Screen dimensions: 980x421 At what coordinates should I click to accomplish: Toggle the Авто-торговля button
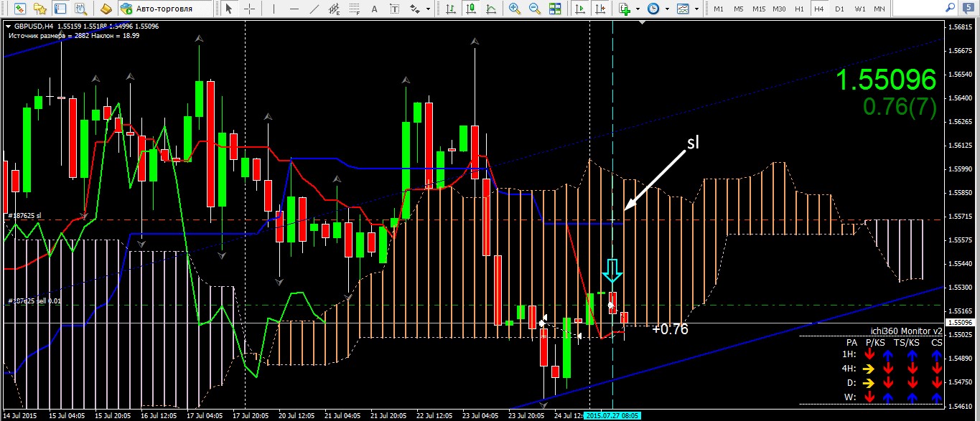pyautogui.click(x=166, y=9)
